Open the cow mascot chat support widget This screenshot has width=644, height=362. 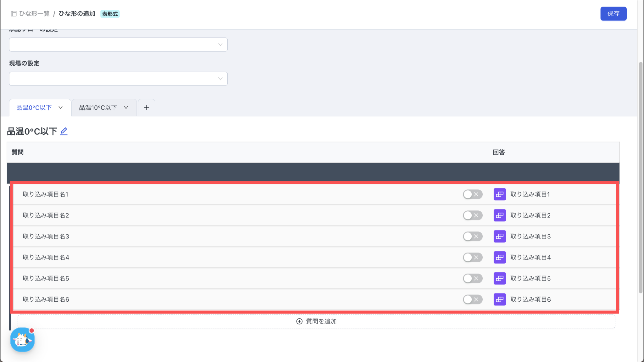click(x=22, y=340)
